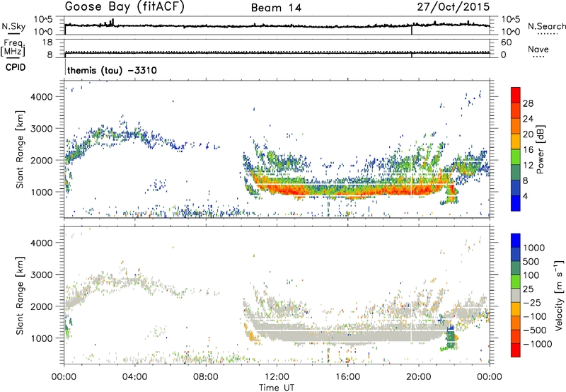Viewport: 566px width, 392px height.
Task: Click the 10^0 tick beside the N.Search label
Action: 511,32
